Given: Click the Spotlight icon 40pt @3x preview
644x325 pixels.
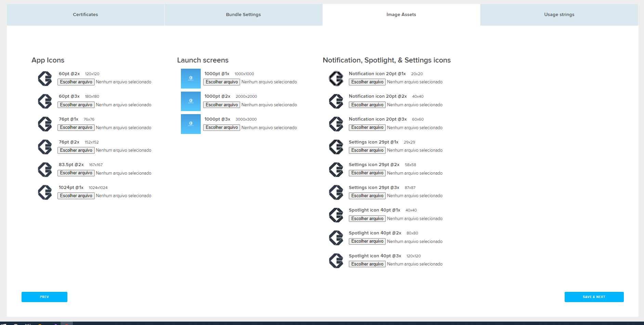Looking at the screenshot, I should tap(336, 261).
